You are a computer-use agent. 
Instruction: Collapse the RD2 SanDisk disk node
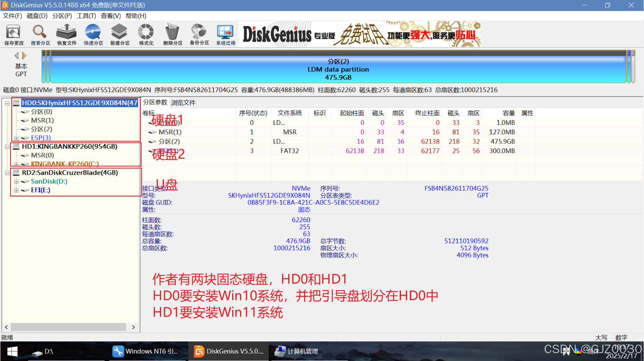click(x=7, y=173)
